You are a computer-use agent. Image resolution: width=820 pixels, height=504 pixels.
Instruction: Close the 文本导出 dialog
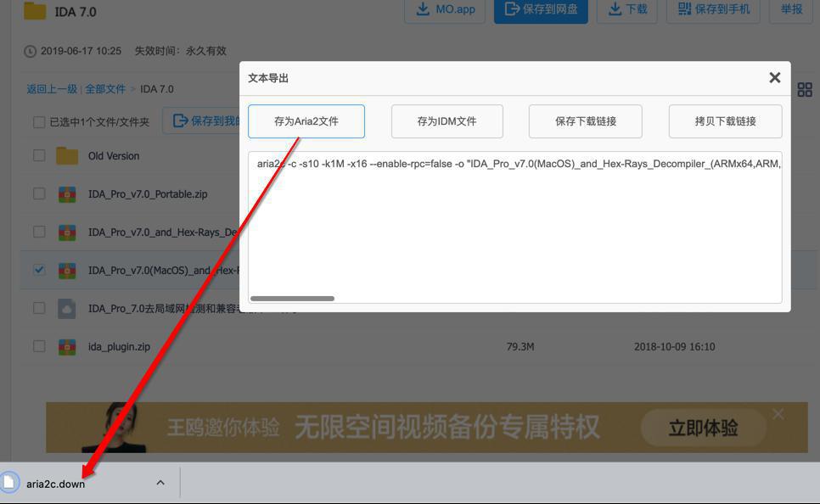pyautogui.click(x=774, y=78)
